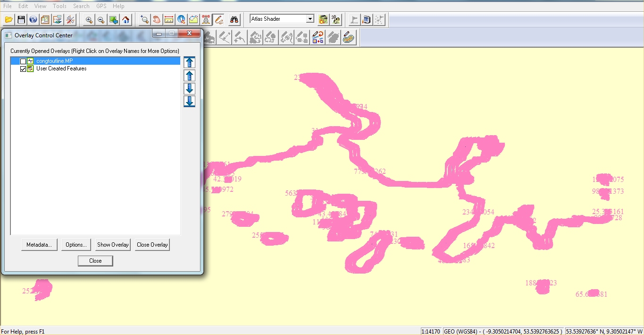Viewport: 644px width, 335px height.
Task: Click the 53.53927636° N coordinate readout
Action: tap(604, 332)
